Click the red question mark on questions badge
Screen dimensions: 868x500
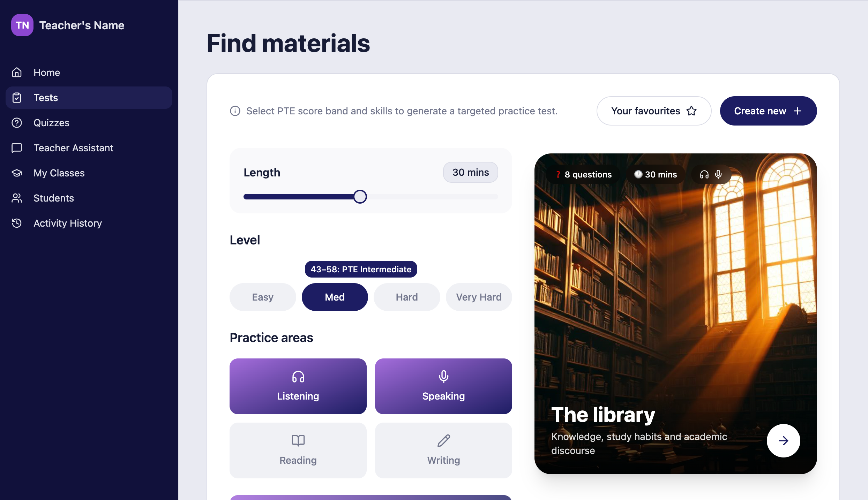[x=558, y=174]
